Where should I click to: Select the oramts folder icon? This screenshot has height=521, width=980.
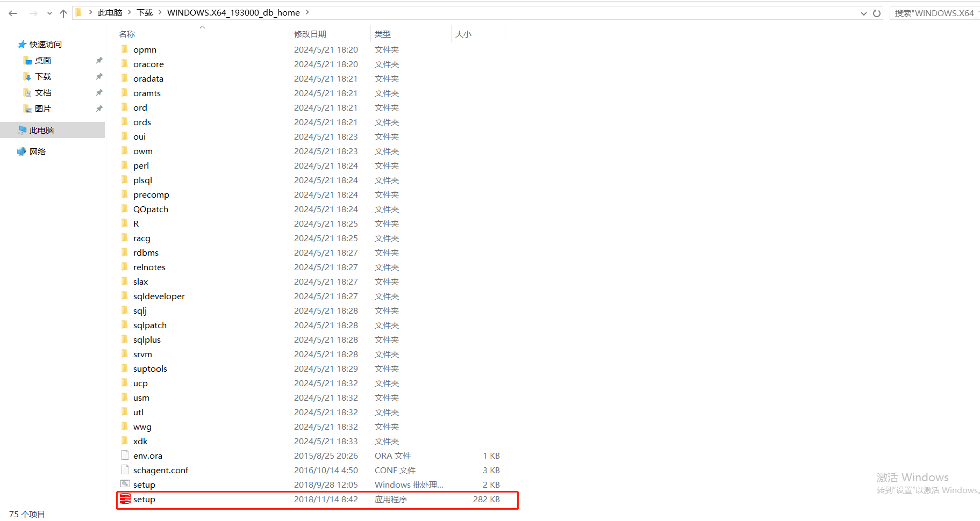click(x=125, y=92)
